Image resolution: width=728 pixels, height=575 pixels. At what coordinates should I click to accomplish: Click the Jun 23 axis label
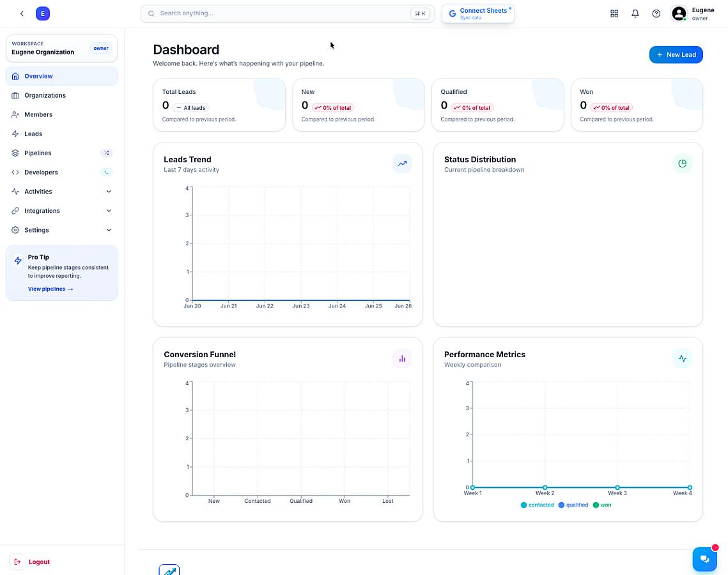[301, 306]
